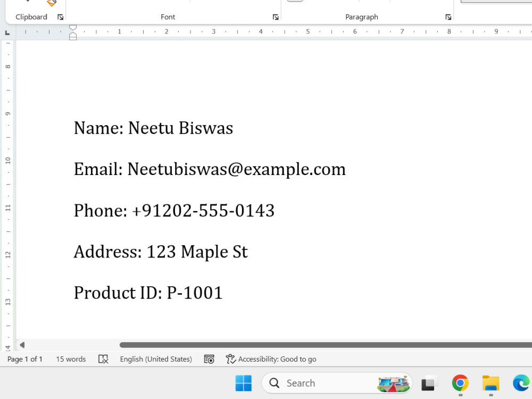Image resolution: width=532 pixels, height=399 pixels.
Task: Click the vertical ruler at mark 10
Action: (x=8, y=161)
